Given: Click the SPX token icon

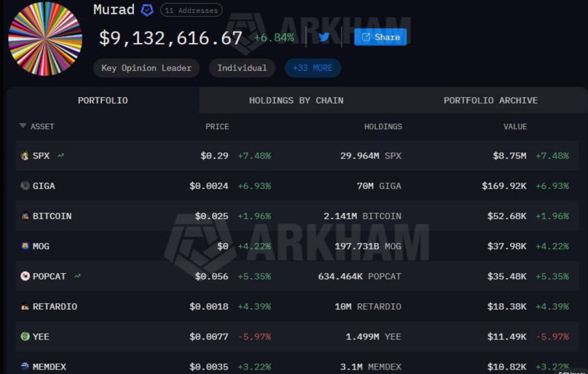Looking at the screenshot, I should [x=25, y=156].
